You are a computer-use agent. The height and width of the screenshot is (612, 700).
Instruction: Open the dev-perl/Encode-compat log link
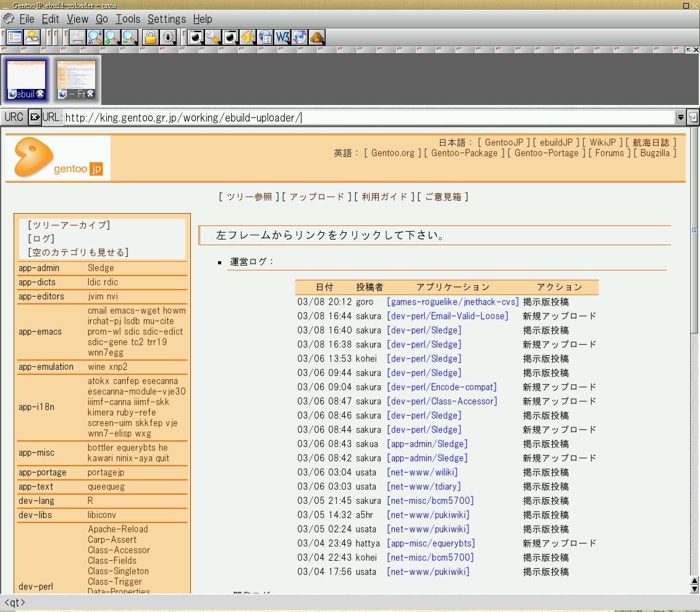[x=442, y=387]
